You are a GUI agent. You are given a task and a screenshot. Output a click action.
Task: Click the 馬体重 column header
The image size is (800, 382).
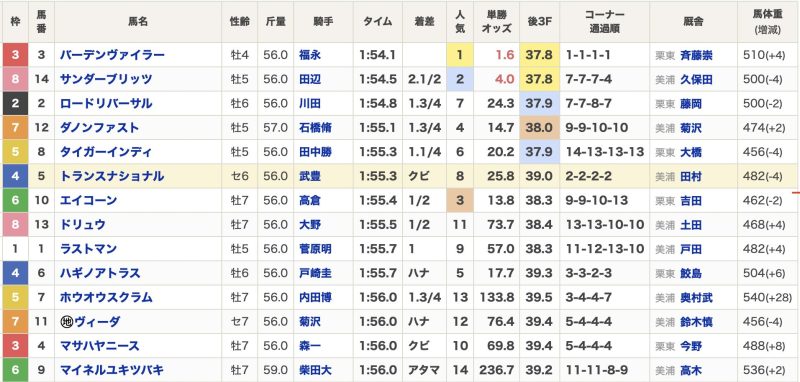pos(768,22)
